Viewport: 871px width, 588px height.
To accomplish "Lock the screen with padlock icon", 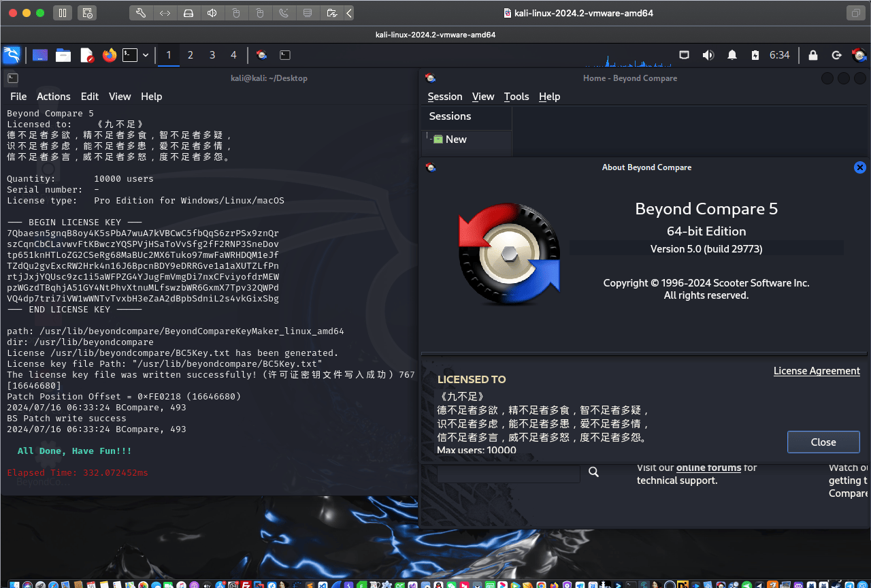I will click(812, 55).
